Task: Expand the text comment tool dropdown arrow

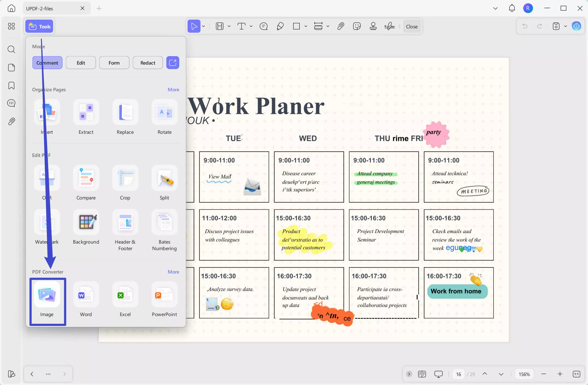Action: [251, 26]
